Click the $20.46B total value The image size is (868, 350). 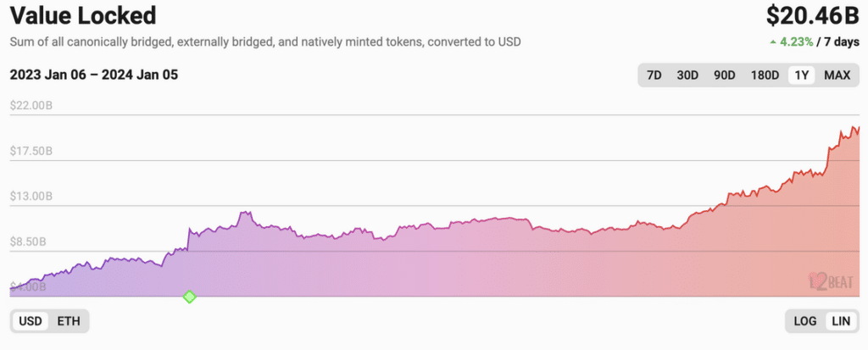[813, 15]
